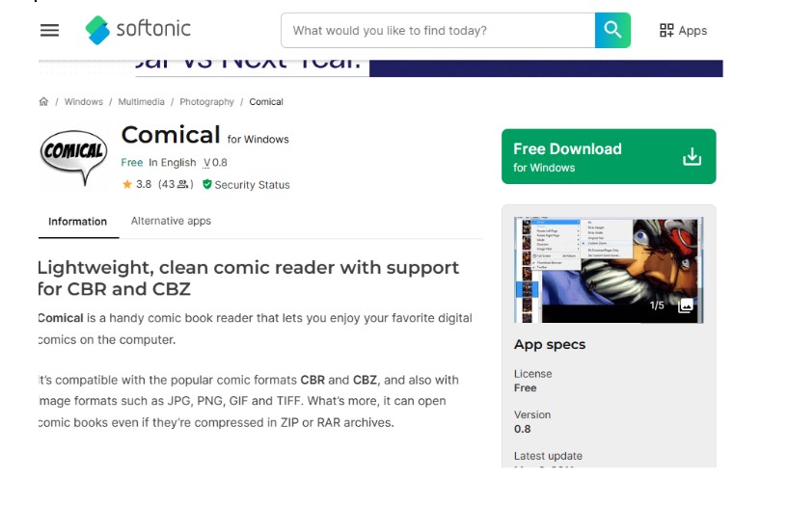The image size is (788, 532).
Task: Open the Apps grid icon
Action: tap(683, 31)
